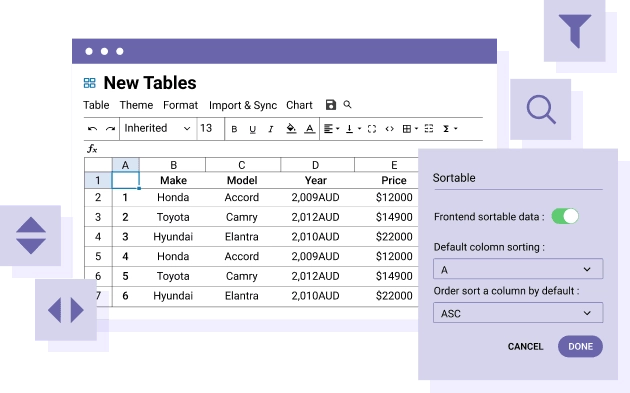630x393 pixels.
Task: Save the table with floppy disk icon
Action: [331, 104]
